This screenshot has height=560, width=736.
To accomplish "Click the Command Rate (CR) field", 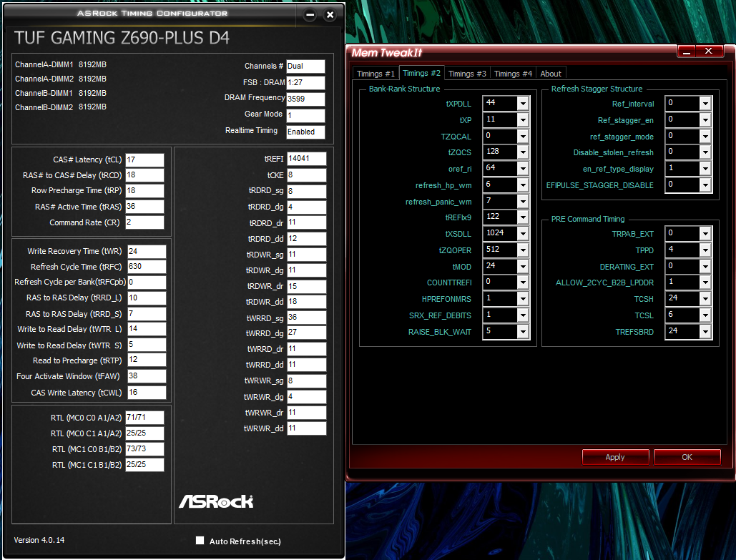I will pyautogui.click(x=144, y=222).
